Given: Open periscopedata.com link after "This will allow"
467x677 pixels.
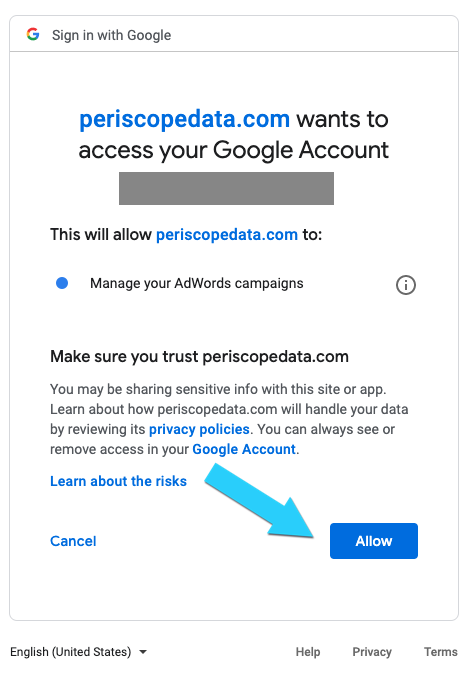Looking at the screenshot, I should 227,234.
